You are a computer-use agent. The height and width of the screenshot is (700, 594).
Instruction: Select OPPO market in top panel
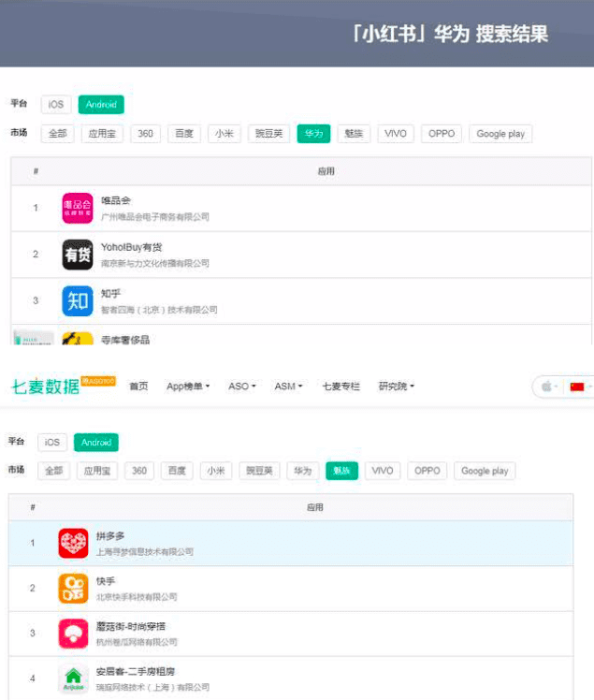pyautogui.click(x=442, y=134)
